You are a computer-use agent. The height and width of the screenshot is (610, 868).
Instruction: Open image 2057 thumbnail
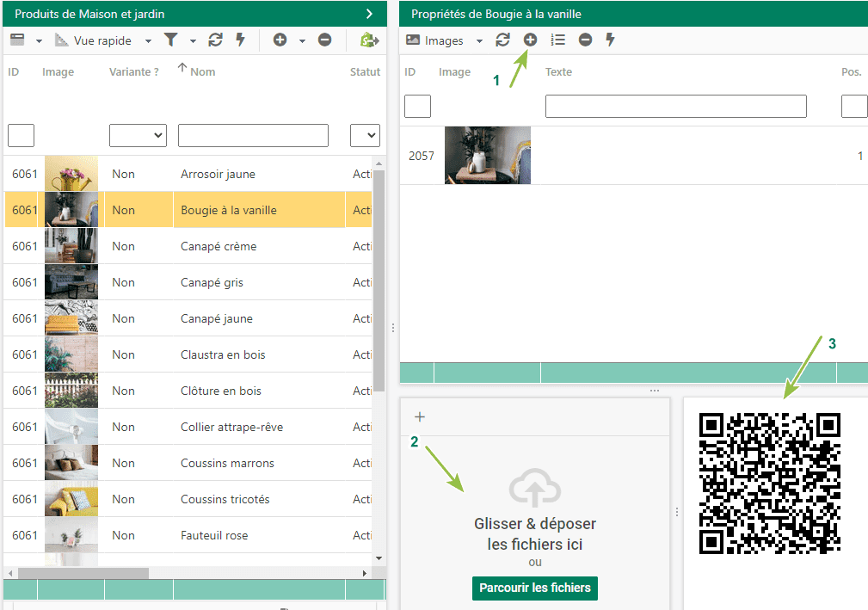tap(488, 156)
